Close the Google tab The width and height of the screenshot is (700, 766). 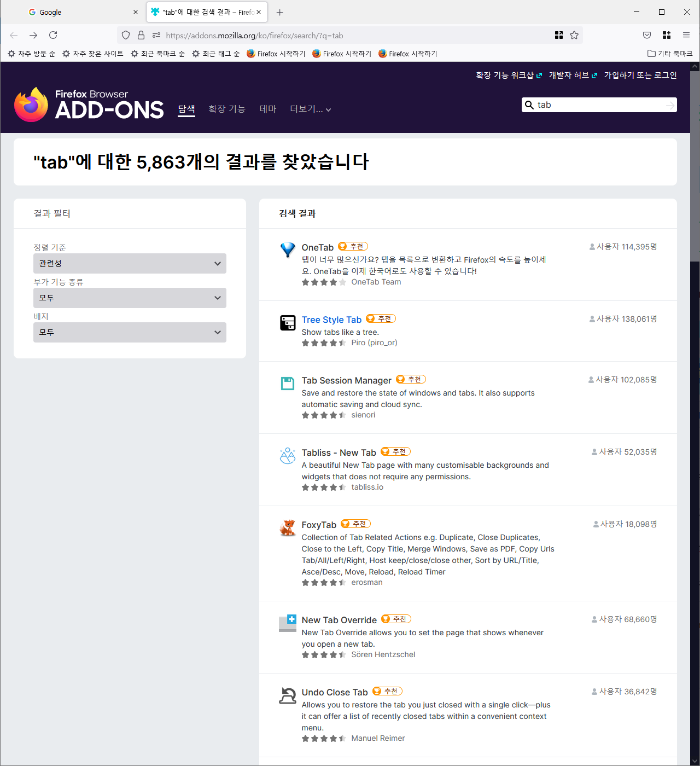(136, 12)
